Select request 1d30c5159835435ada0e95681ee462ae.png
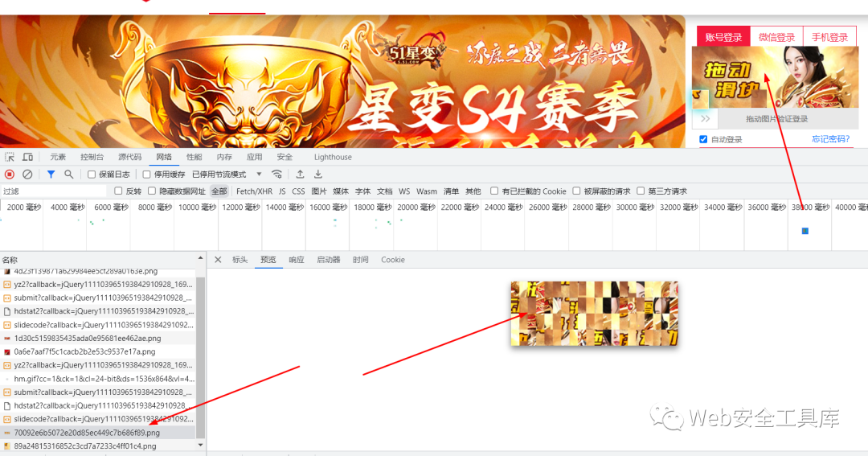Image resolution: width=868 pixels, height=456 pixels. coord(97,338)
